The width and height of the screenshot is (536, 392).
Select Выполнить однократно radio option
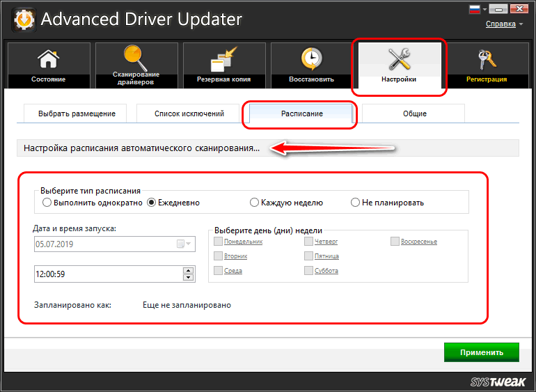(x=47, y=203)
